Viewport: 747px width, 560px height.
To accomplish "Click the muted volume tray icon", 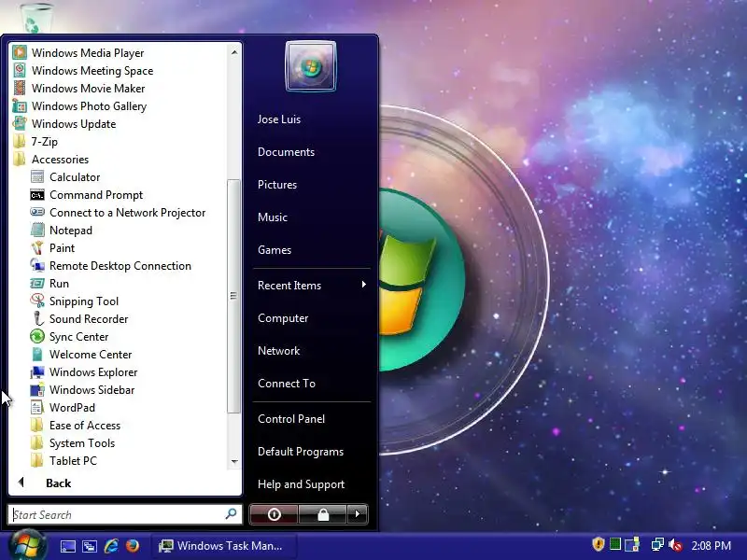I will coord(675,545).
